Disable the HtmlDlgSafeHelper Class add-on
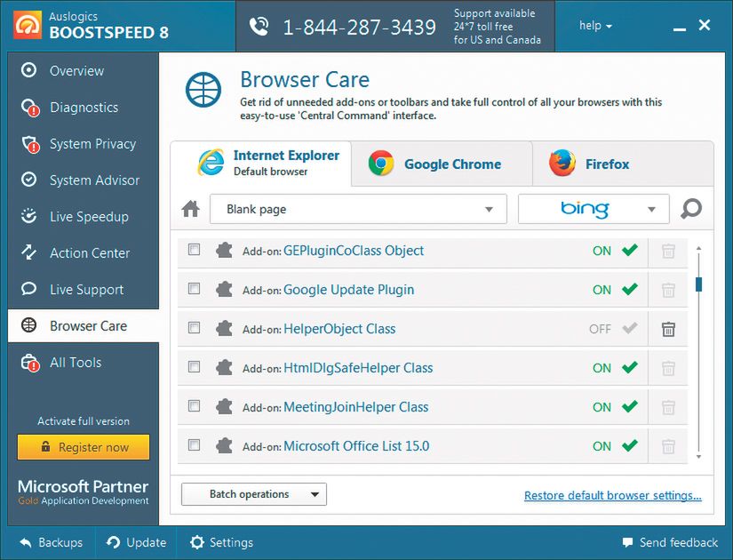Screen dimensions: 733x560 (615, 368)
